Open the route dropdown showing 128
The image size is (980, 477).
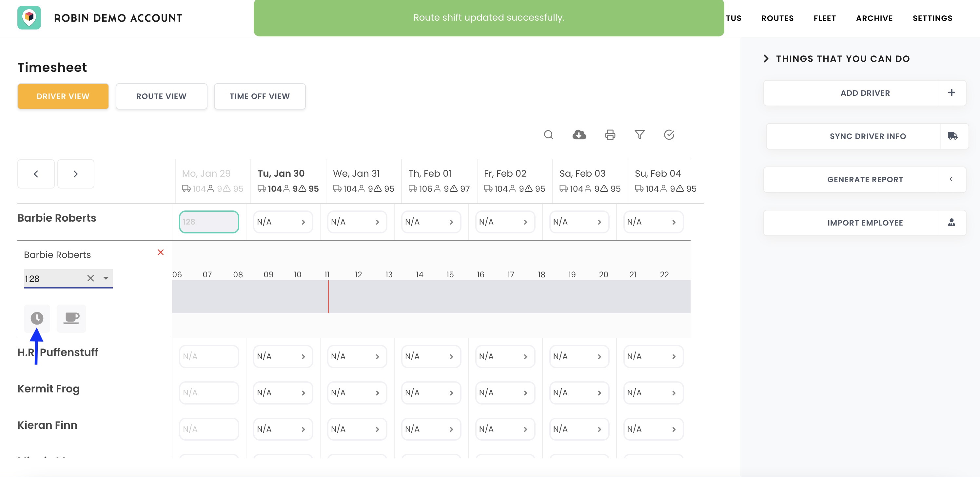[x=106, y=278]
